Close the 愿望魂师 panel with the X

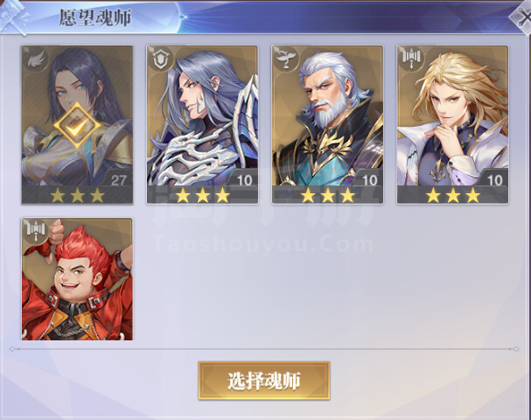coord(523,18)
